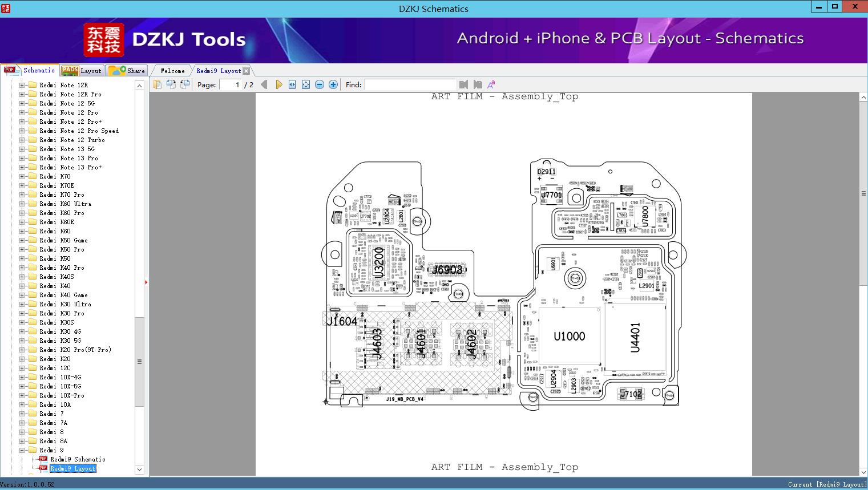
Task: Open the Welcome document tab
Action: click(172, 71)
